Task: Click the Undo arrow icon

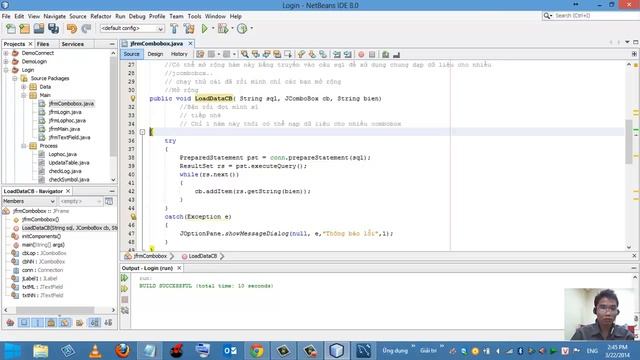Action: pos(72,29)
